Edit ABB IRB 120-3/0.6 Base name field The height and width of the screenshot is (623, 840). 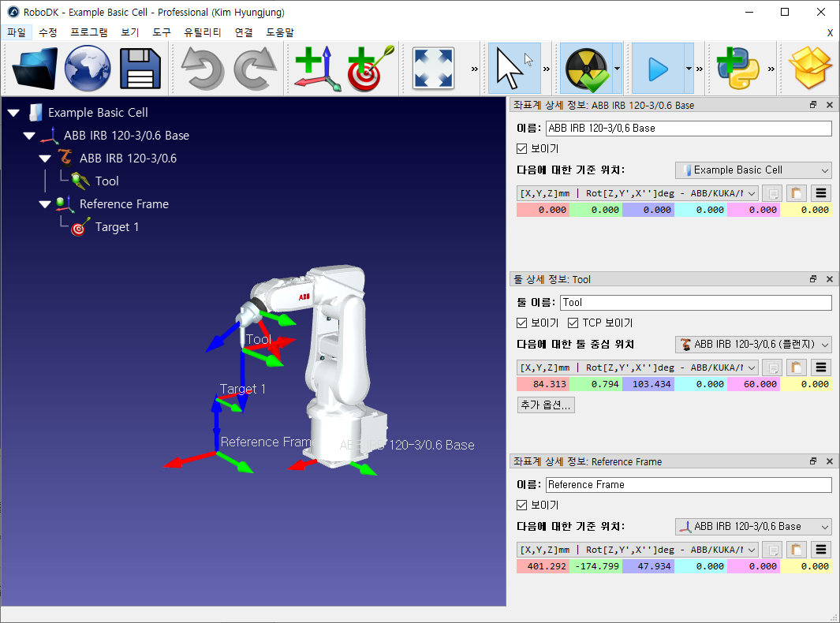point(689,128)
